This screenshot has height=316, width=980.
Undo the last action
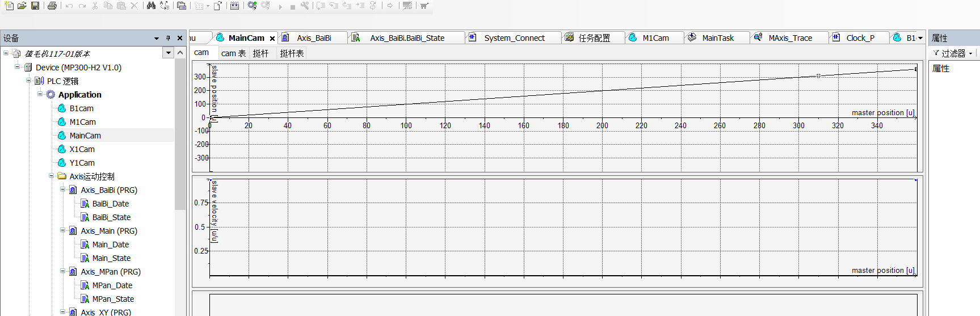coord(69,6)
